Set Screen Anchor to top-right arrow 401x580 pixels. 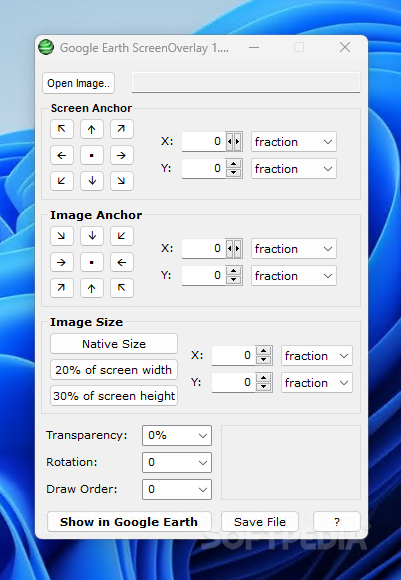click(x=122, y=129)
